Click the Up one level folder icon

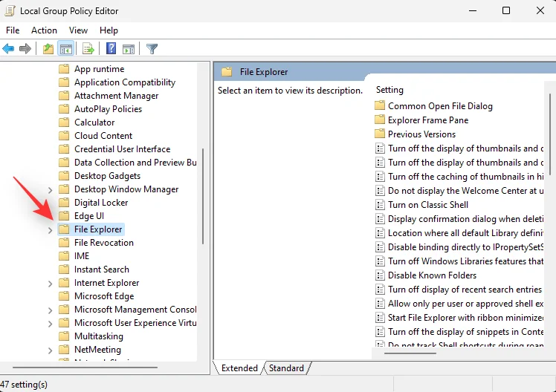tap(48, 48)
